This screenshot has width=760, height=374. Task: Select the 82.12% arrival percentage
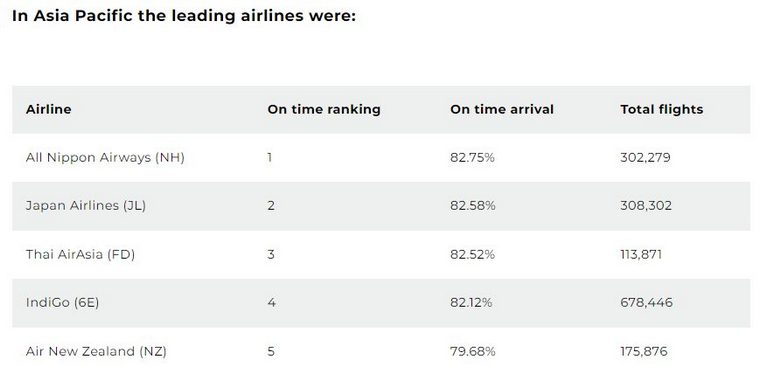pyautogui.click(x=471, y=303)
